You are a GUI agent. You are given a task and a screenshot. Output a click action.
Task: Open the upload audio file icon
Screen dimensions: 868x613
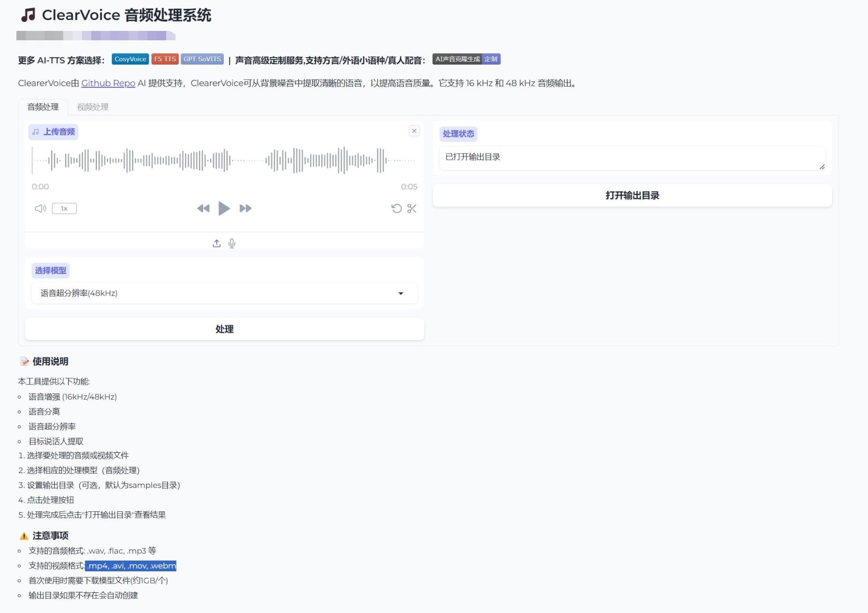(216, 243)
